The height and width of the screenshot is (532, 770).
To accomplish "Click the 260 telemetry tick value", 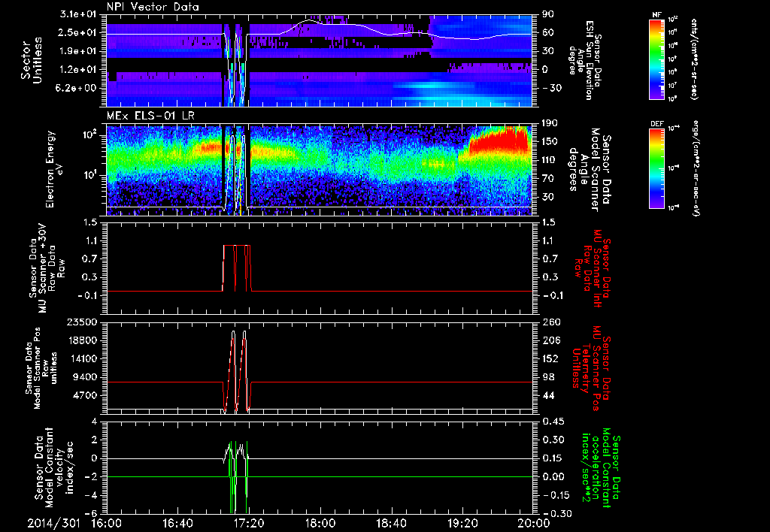I will tap(550, 322).
